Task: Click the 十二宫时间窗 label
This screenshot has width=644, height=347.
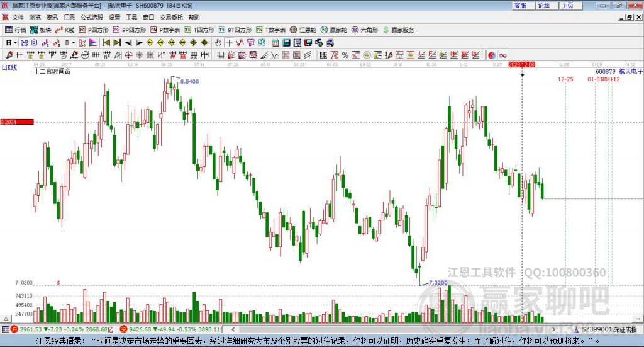Action: pyautogui.click(x=52, y=72)
